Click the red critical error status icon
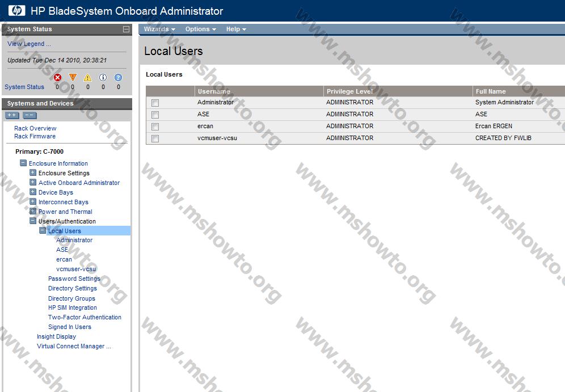 pyautogui.click(x=57, y=78)
